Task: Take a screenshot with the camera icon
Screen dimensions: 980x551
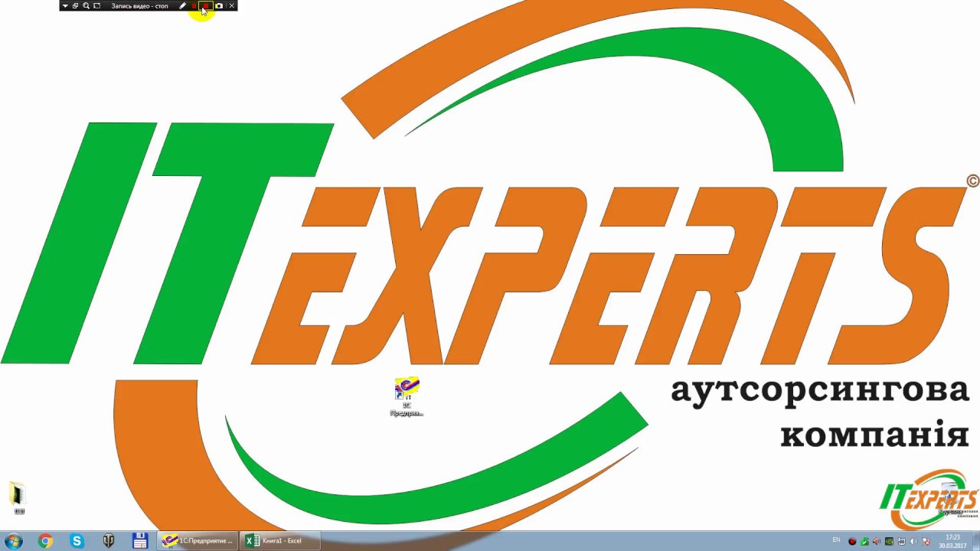Action: pyautogui.click(x=219, y=6)
